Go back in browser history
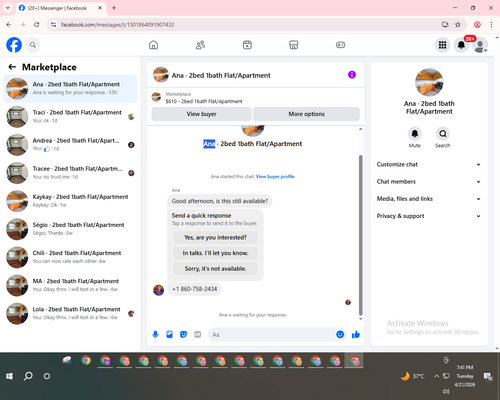The width and height of the screenshot is (500, 400). tap(9, 25)
